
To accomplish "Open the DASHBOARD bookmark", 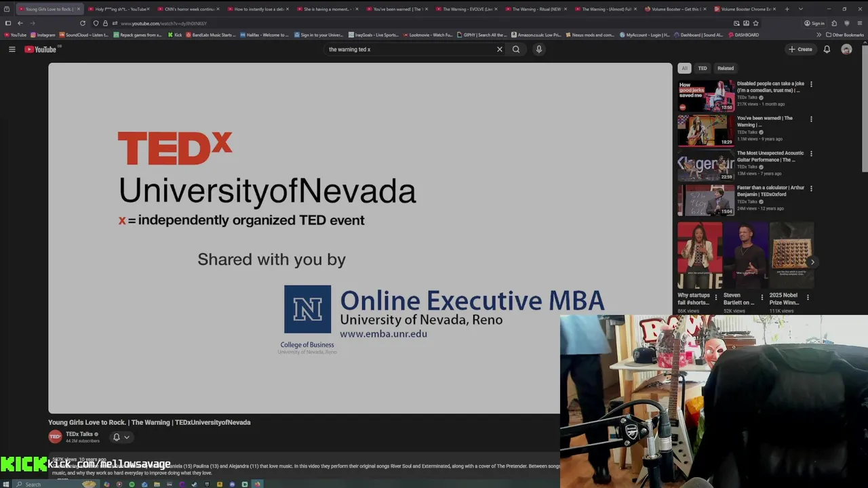I will pos(743,35).
